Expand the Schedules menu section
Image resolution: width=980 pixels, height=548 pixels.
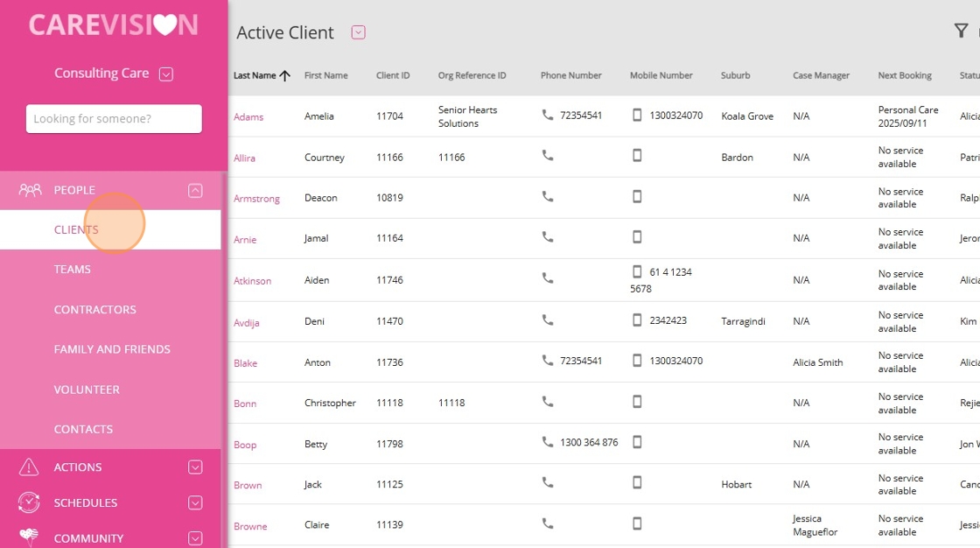[x=195, y=502]
